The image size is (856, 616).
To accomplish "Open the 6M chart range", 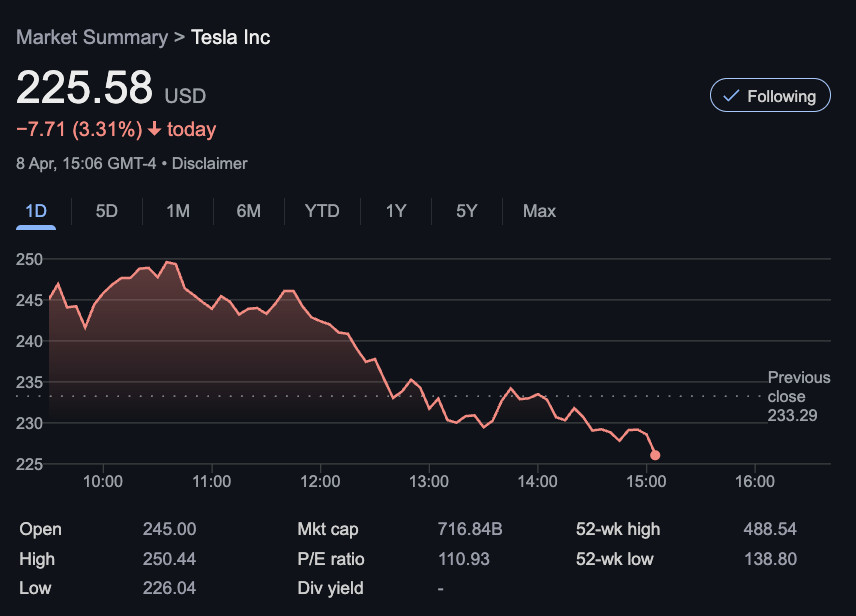I will click(248, 211).
